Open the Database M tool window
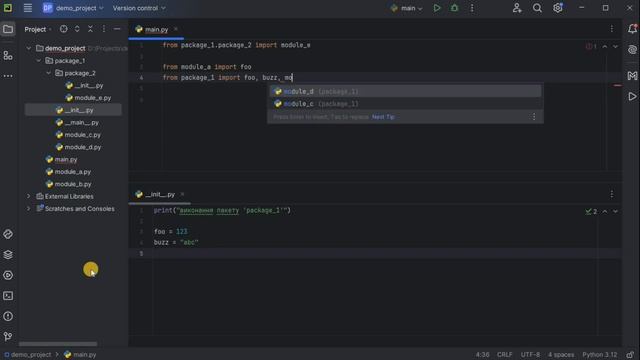The height and width of the screenshot is (360, 640). point(632,76)
